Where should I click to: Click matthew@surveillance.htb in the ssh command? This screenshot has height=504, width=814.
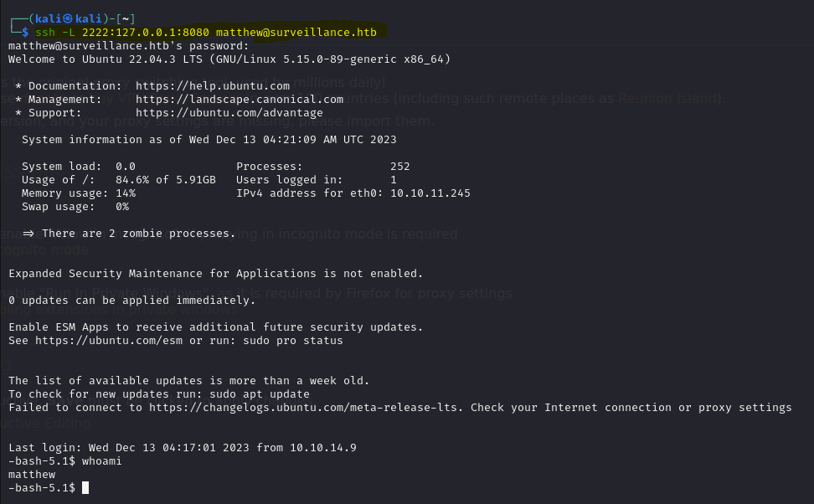[296, 32]
